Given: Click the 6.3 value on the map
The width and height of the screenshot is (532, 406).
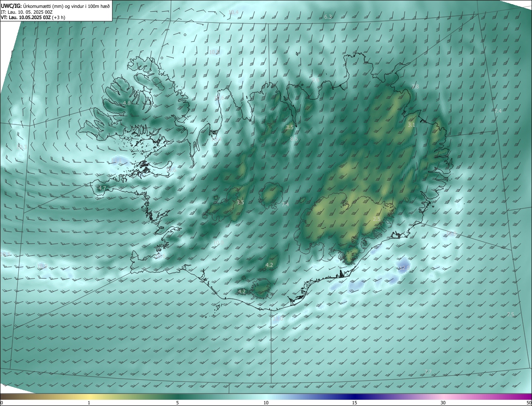Looking at the screenshot, I should (x=328, y=17).
